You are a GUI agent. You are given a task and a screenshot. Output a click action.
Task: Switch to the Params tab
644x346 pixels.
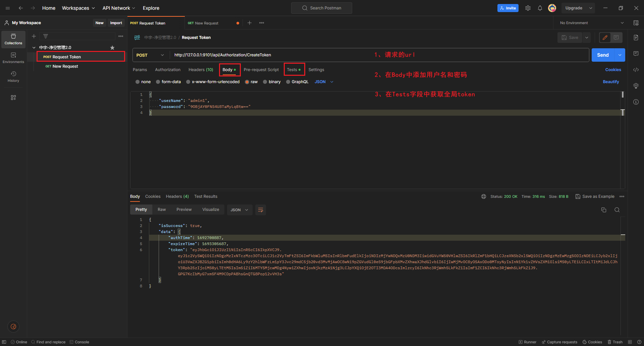coord(140,70)
